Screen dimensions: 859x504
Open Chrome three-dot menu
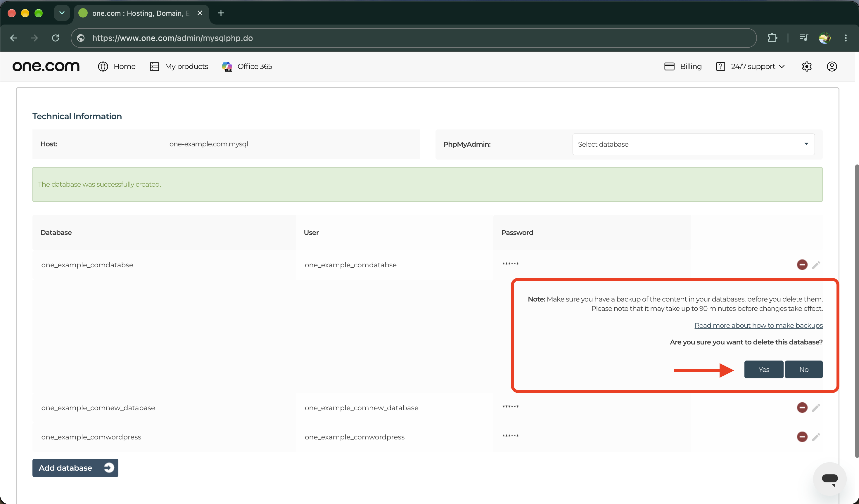(x=846, y=38)
